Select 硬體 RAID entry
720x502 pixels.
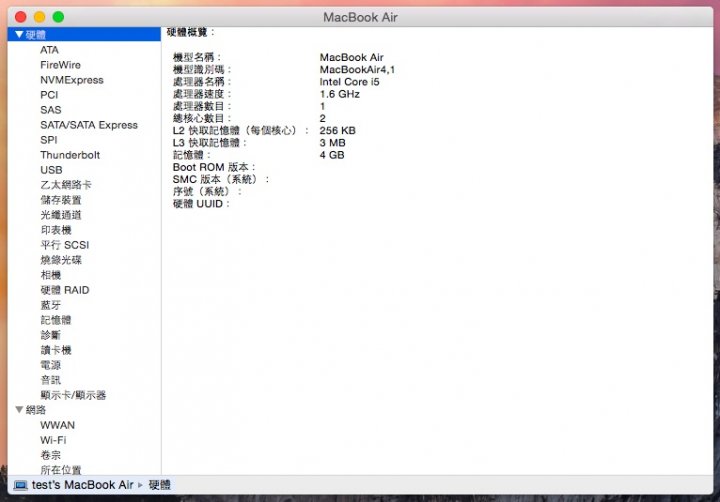tap(64, 290)
